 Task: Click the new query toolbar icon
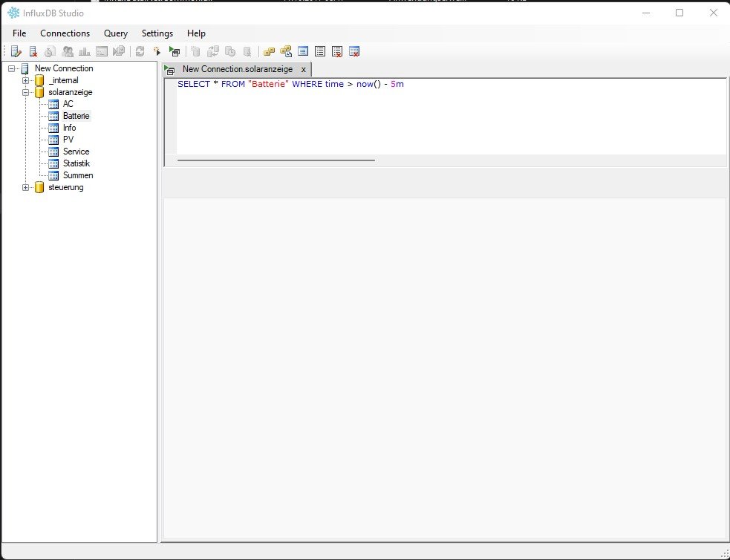(x=157, y=51)
